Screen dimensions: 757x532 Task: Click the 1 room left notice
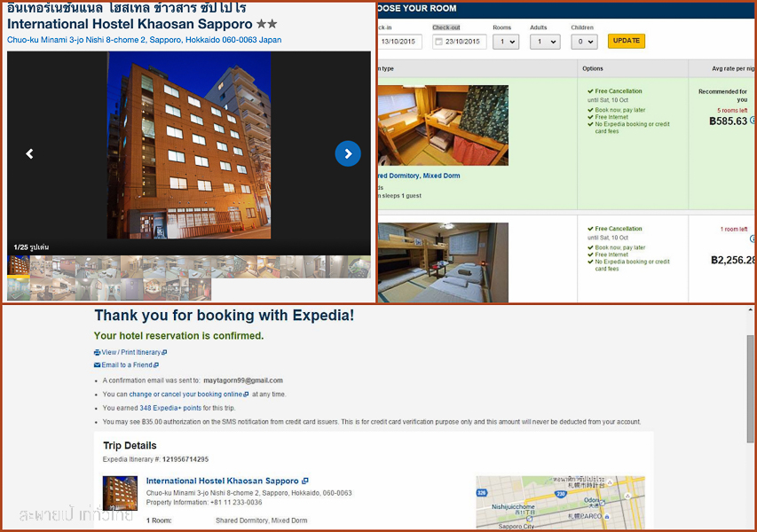(x=734, y=229)
